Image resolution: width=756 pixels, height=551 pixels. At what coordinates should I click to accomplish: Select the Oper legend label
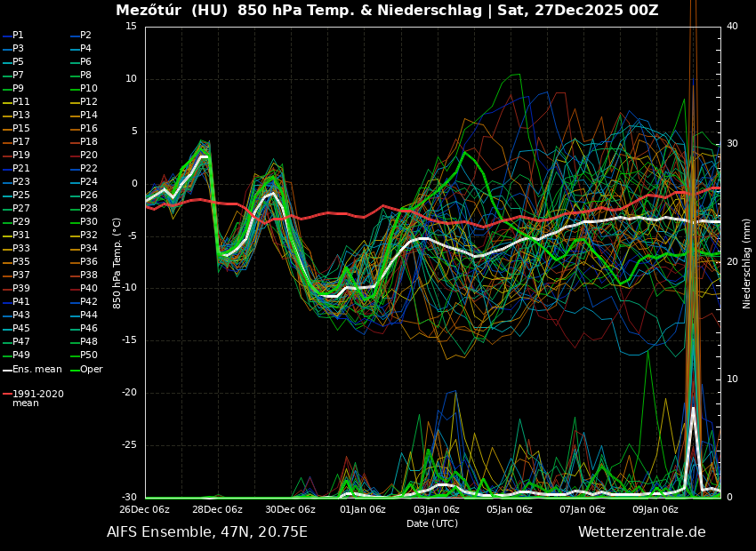(x=92, y=370)
